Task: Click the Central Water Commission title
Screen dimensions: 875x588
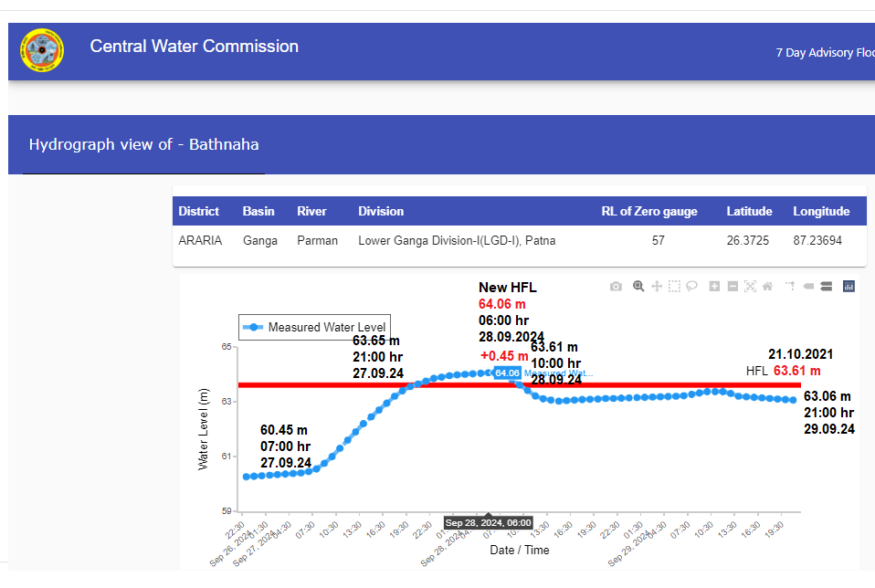Action: [194, 47]
